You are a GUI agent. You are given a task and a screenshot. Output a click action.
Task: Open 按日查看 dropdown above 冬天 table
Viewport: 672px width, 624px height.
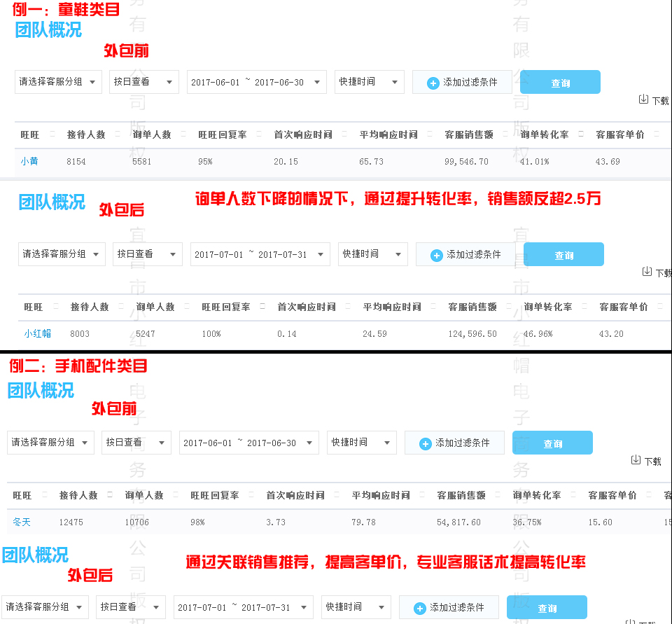pos(136,443)
